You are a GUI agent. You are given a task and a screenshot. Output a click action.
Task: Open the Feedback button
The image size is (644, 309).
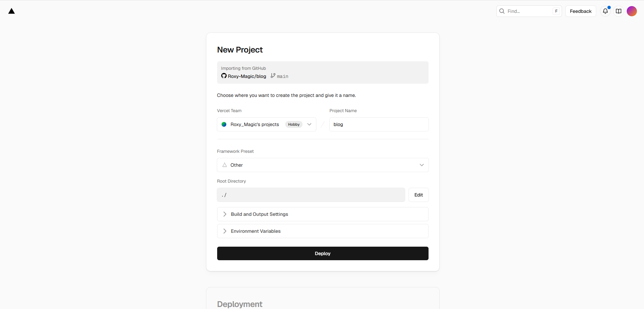(x=580, y=11)
